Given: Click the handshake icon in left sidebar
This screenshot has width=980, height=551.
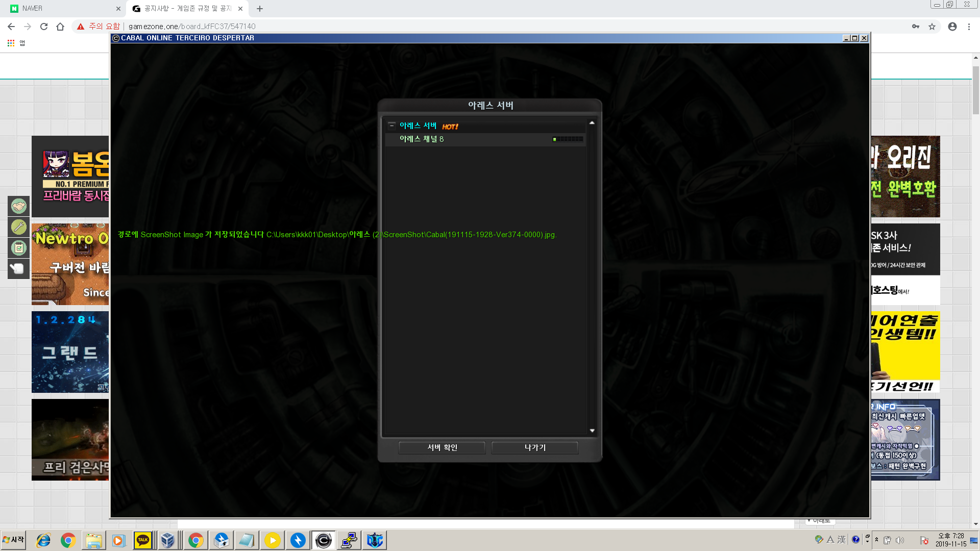Looking at the screenshot, I should tap(19, 206).
